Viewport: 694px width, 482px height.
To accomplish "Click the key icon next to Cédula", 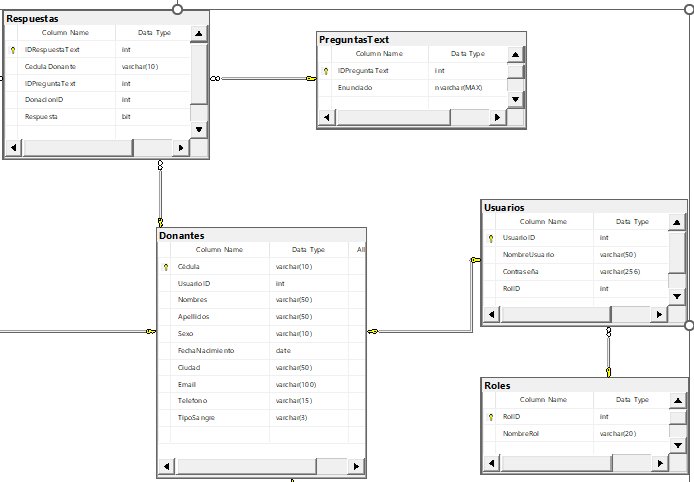I will point(166,267).
